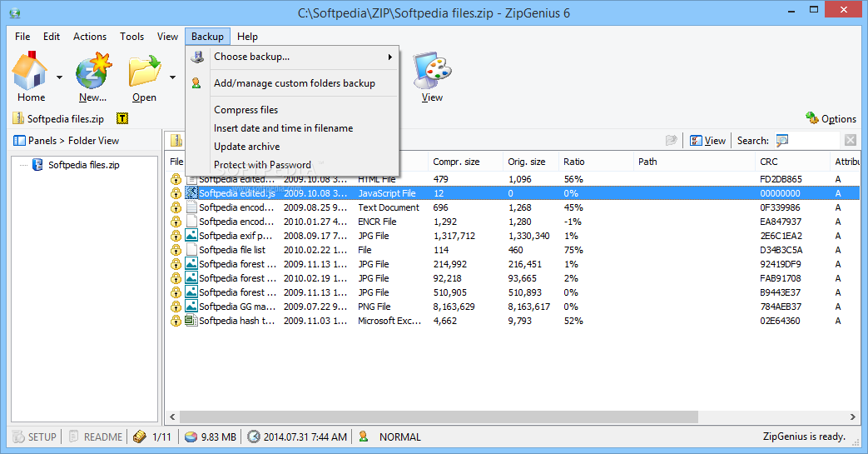Screen dimensions: 868x454
Task: Sort by Path column header
Action: click(694, 162)
